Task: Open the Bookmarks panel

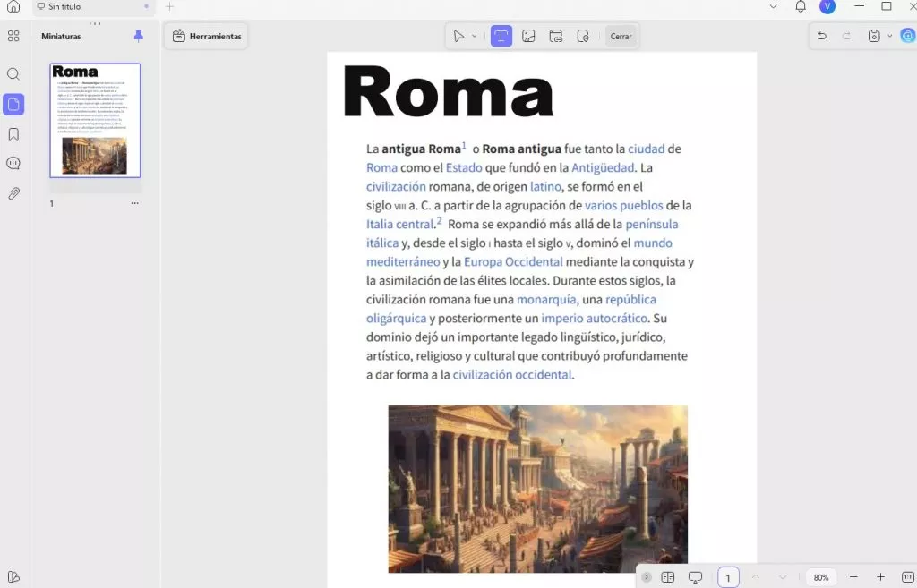Action: coord(13,134)
